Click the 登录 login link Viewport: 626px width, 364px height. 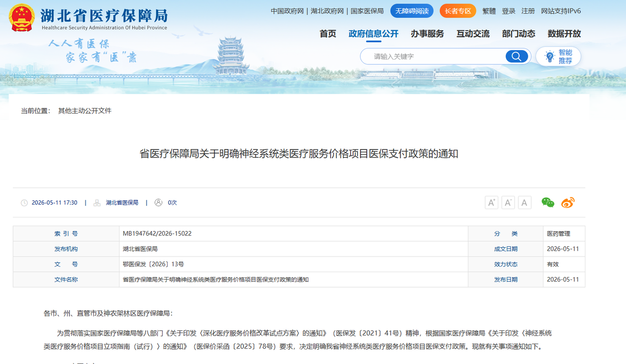tap(509, 11)
